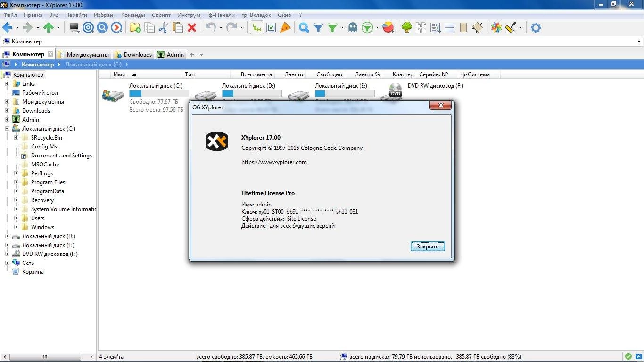
Task: Expand the Program Files tree node
Action: pos(17,182)
